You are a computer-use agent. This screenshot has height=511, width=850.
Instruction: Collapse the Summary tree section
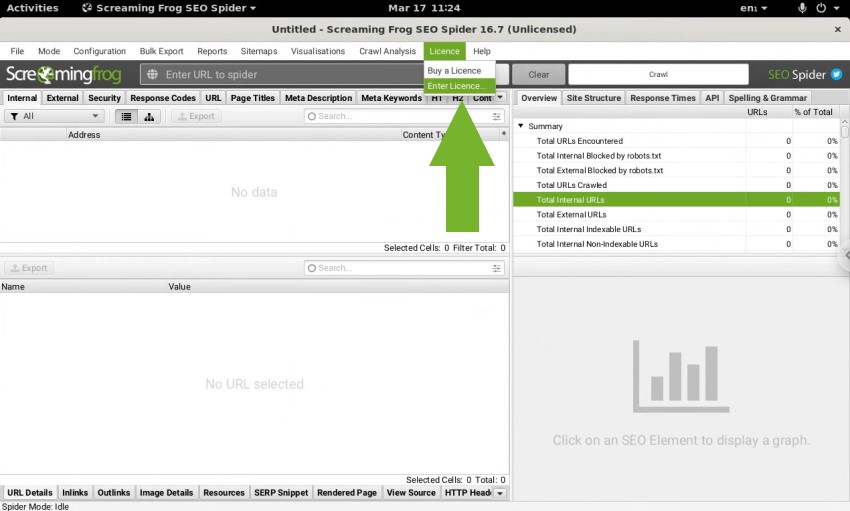click(521, 126)
